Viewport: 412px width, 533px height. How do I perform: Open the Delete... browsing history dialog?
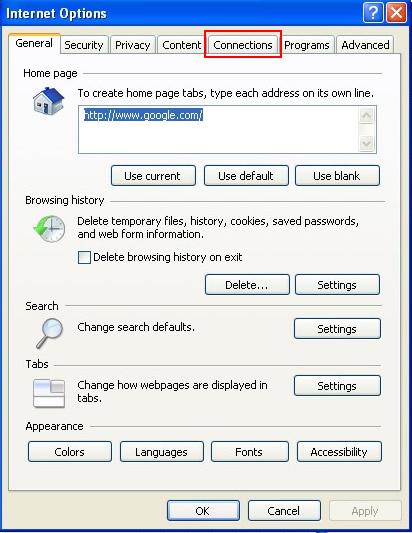click(247, 285)
